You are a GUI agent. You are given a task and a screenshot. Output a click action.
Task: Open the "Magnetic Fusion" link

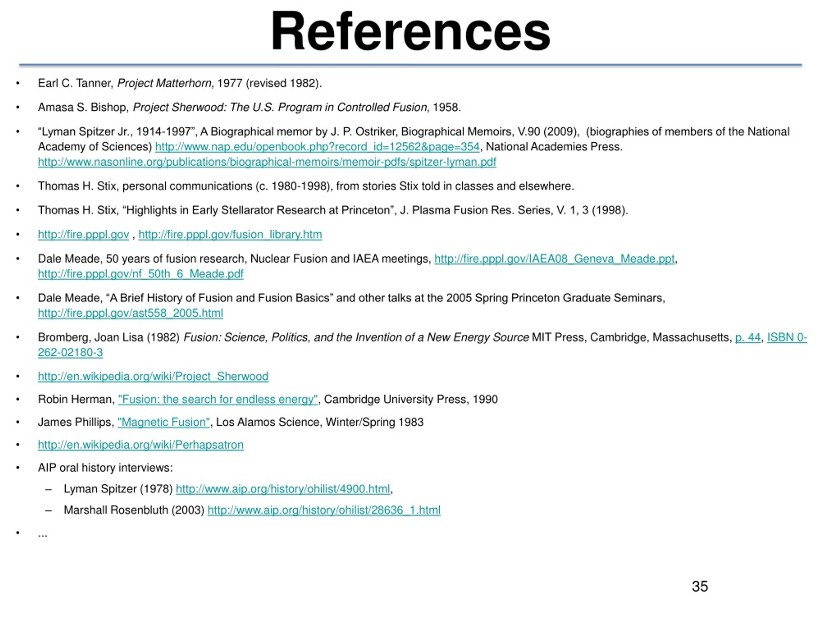pos(164,422)
